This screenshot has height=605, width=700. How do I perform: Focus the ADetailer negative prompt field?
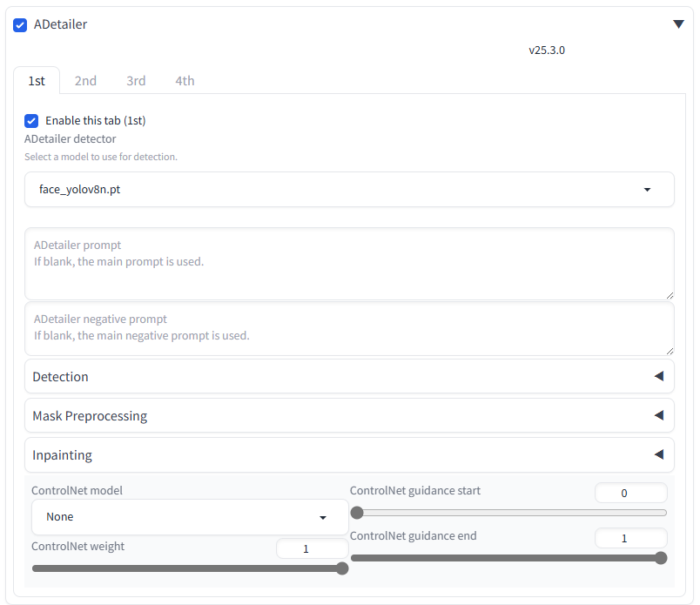[349, 329]
